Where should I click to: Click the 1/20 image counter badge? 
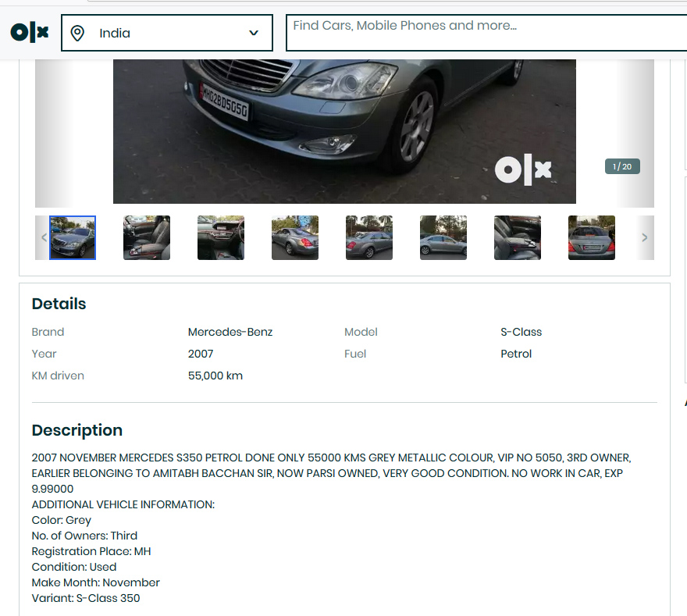[x=622, y=166]
